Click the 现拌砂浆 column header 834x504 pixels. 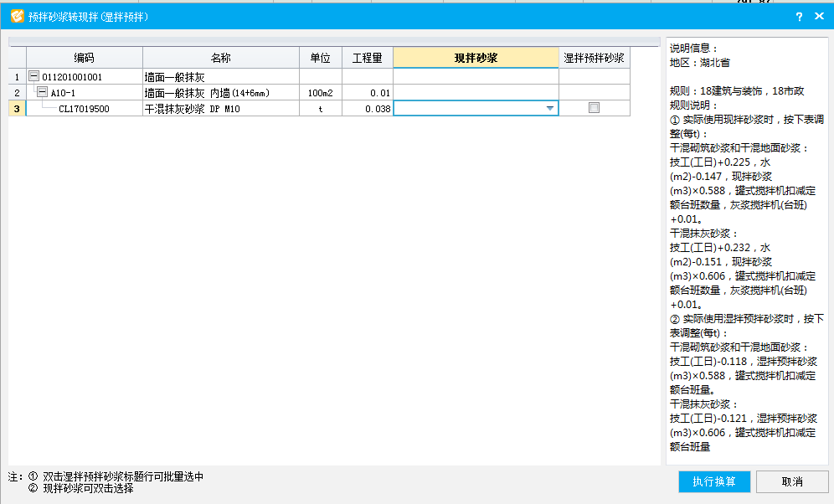tap(476, 58)
